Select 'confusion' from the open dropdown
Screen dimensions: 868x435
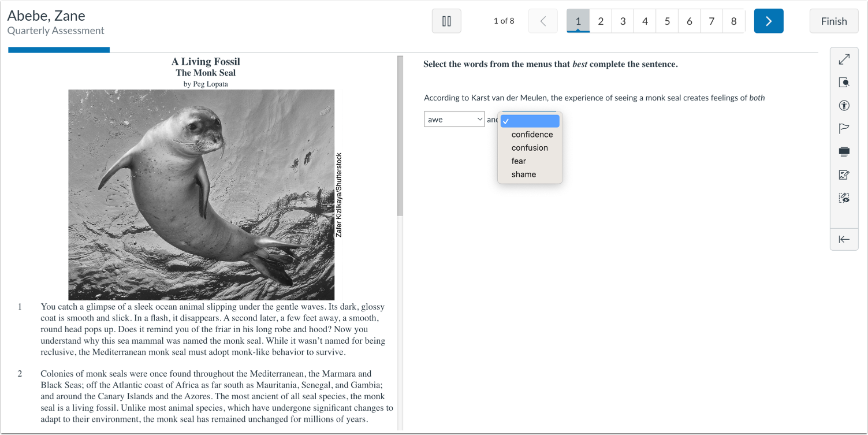click(x=529, y=147)
